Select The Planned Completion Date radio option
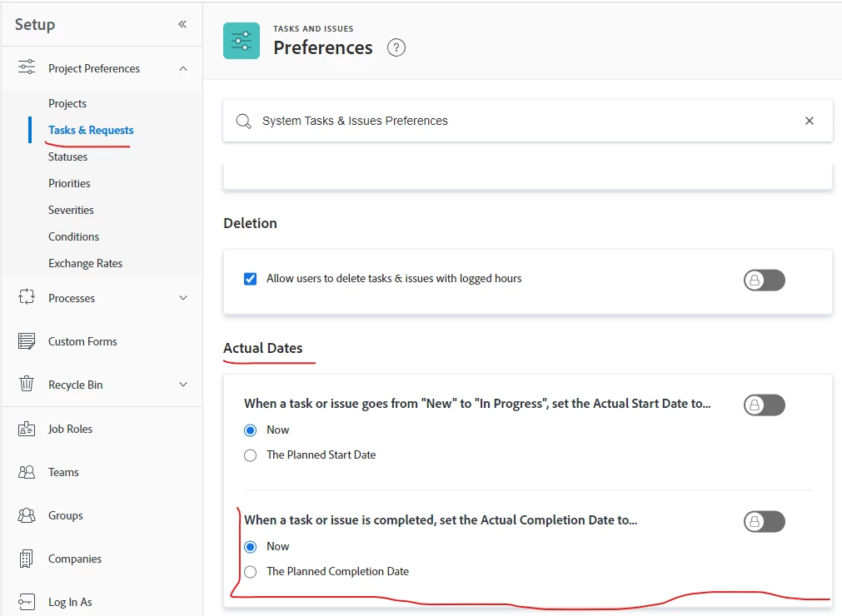Screen dimensions: 842x616 coord(250,572)
